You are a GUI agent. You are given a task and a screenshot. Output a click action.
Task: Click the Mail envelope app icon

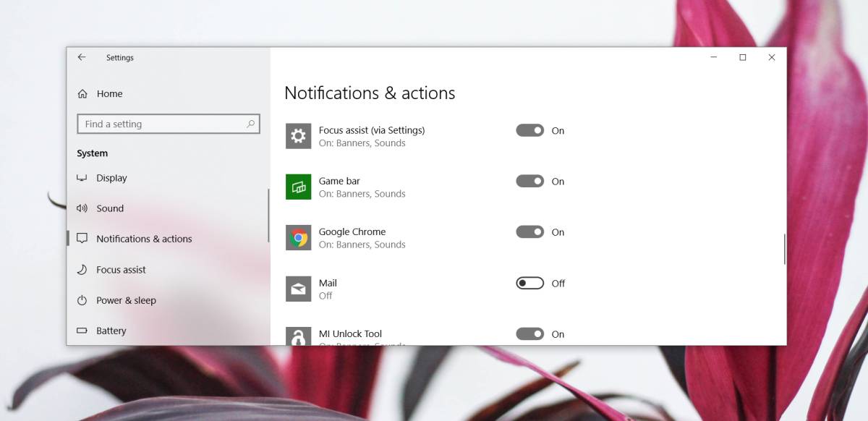[x=298, y=289]
